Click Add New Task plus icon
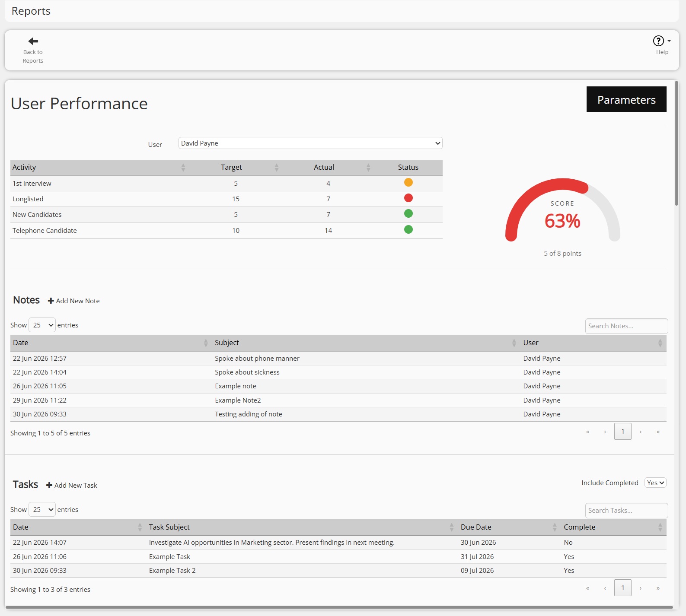The width and height of the screenshot is (686, 616). [49, 485]
